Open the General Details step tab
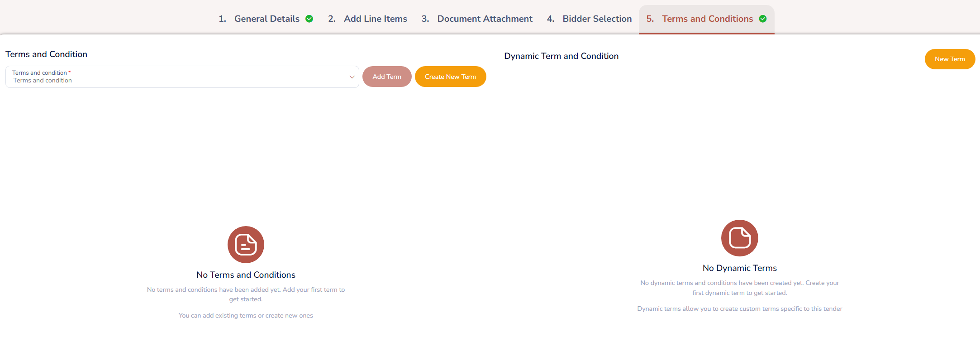The image size is (980, 362). coord(266,19)
